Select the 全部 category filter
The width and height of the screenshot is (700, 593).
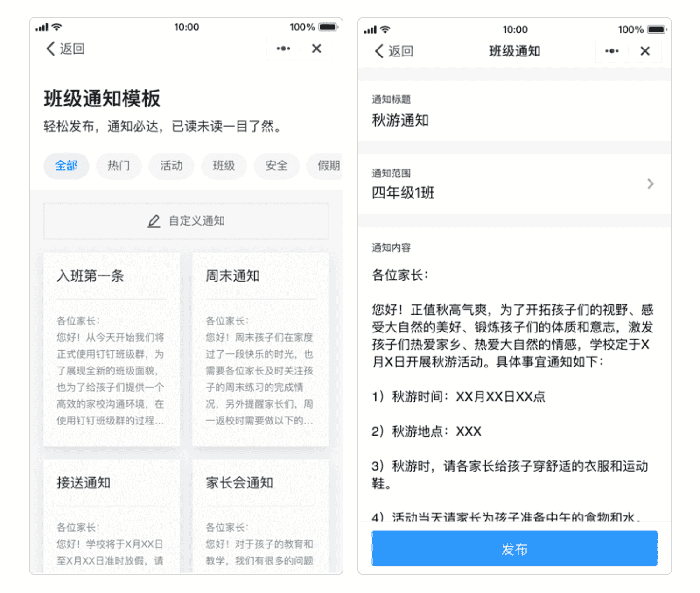coord(66,166)
